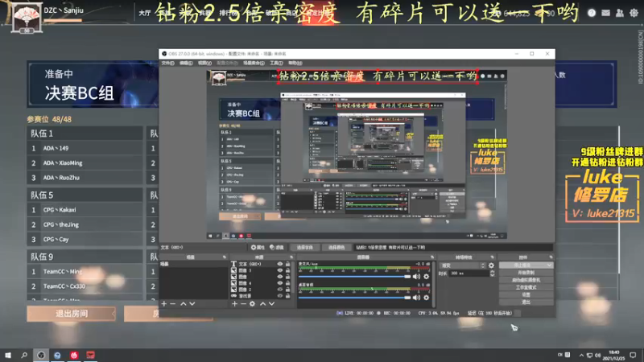Adjust transition duration 300 ms stepper
Image resolution: width=644 pixels, height=362 pixels.
(x=492, y=274)
